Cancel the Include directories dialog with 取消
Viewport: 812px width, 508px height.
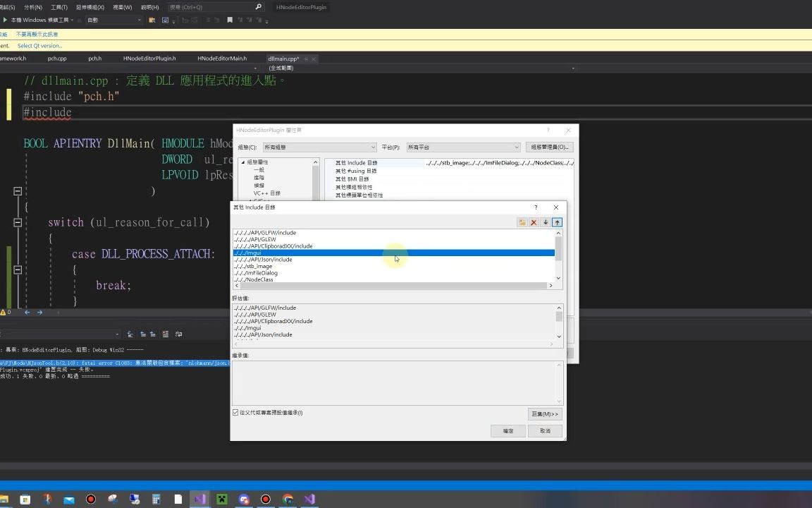pos(545,431)
